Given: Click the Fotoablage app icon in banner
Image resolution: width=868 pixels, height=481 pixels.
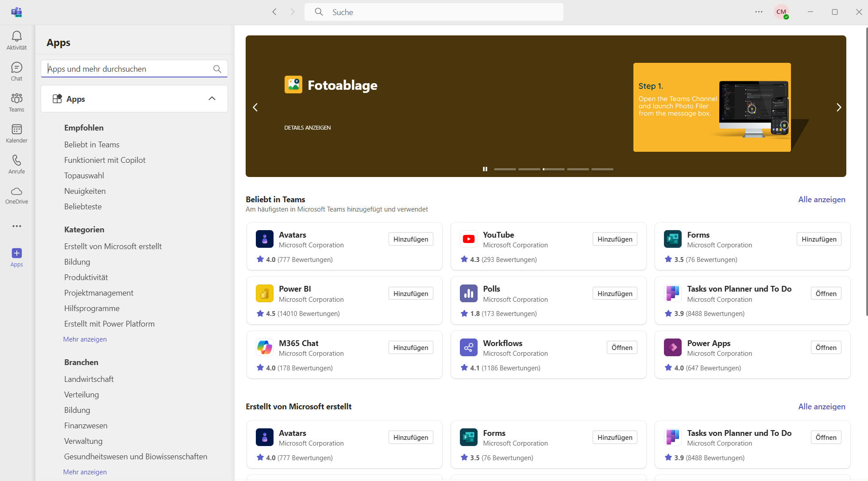Looking at the screenshot, I should [x=293, y=85].
